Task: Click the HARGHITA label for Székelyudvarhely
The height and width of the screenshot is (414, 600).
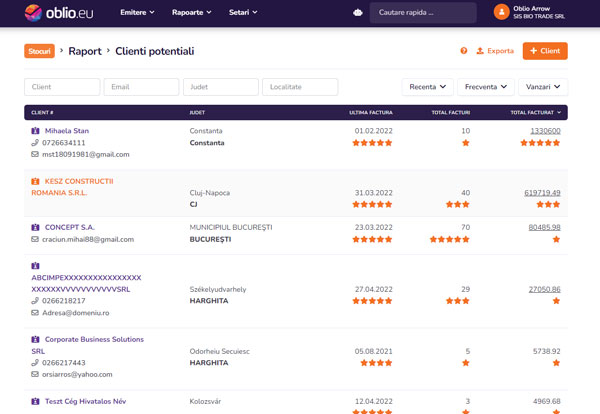Action: [209, 301]
